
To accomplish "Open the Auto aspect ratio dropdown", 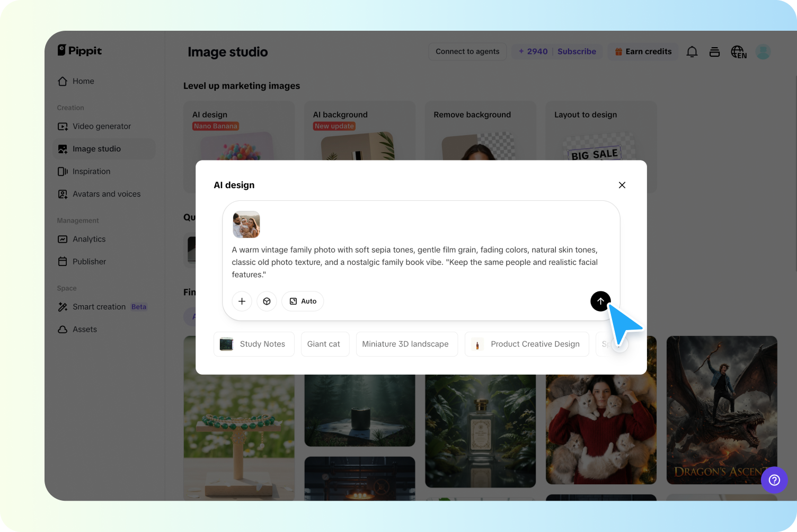I will (x=303, y=301).
